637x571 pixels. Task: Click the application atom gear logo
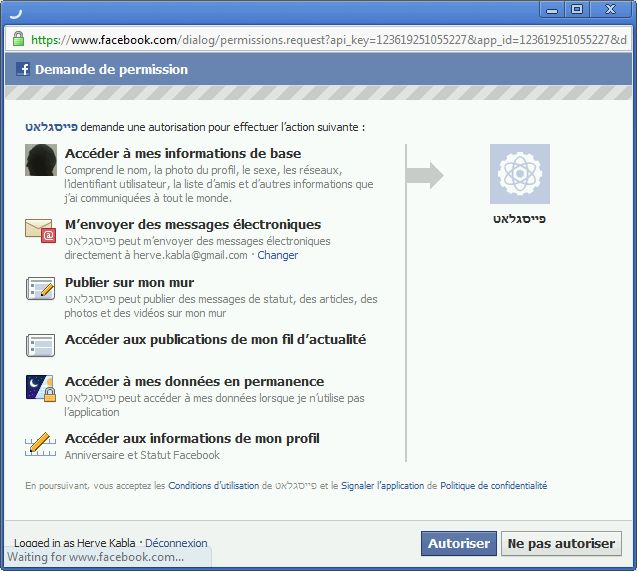pyautogui.click(x=520, y=174)
